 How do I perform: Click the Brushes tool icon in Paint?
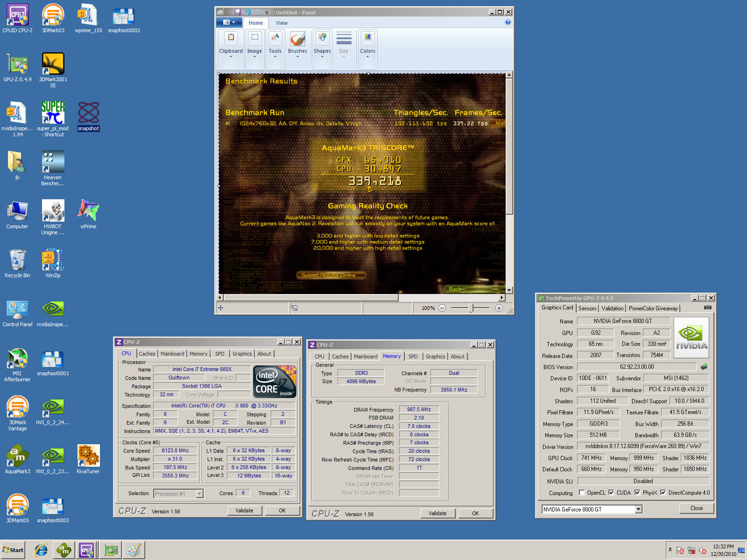(x=297, y=39)
